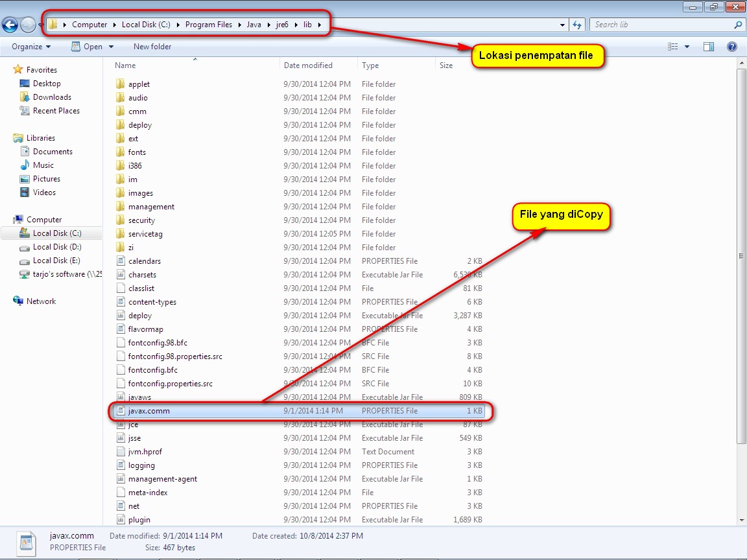Select the meta-index file name
The width and height of the screenshot is (747, 560).
148,493
